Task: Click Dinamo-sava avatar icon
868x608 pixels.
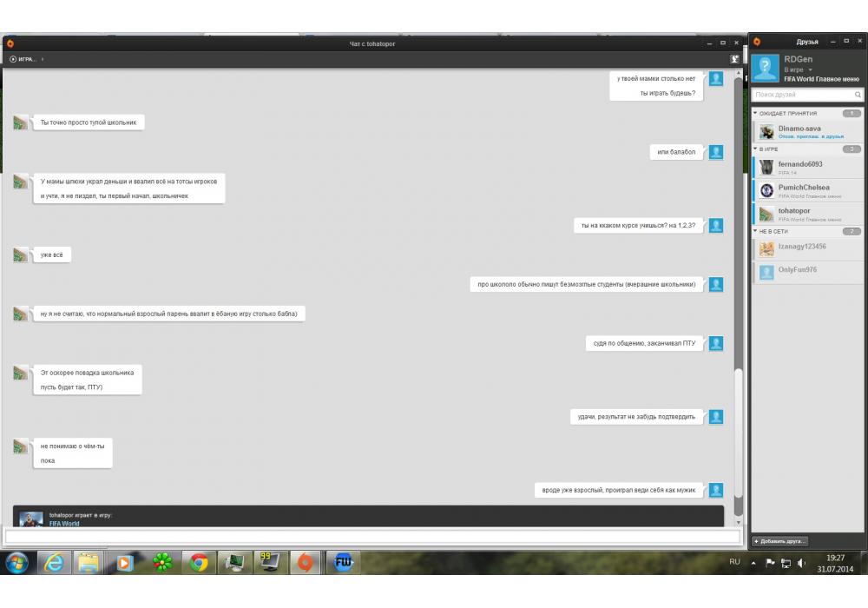Action: tap(766, 132)
